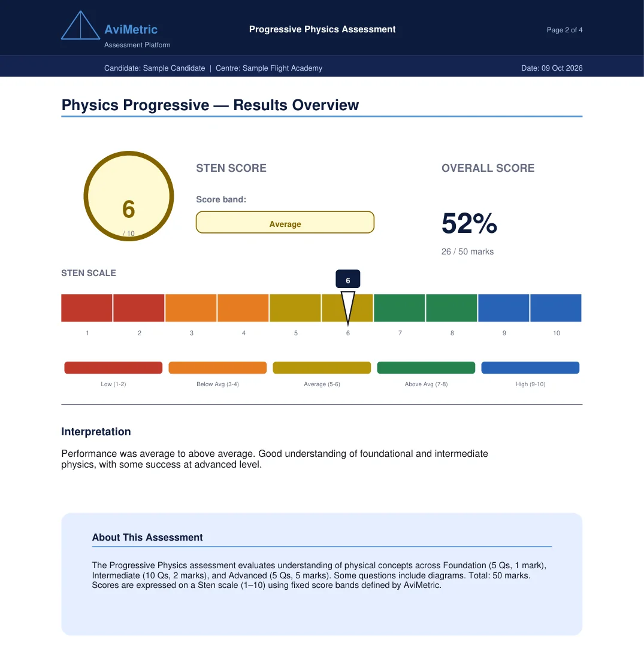Click the green sten scale segment 8
The width and height of the screenshot is (644, 658).
pos(452,308)
